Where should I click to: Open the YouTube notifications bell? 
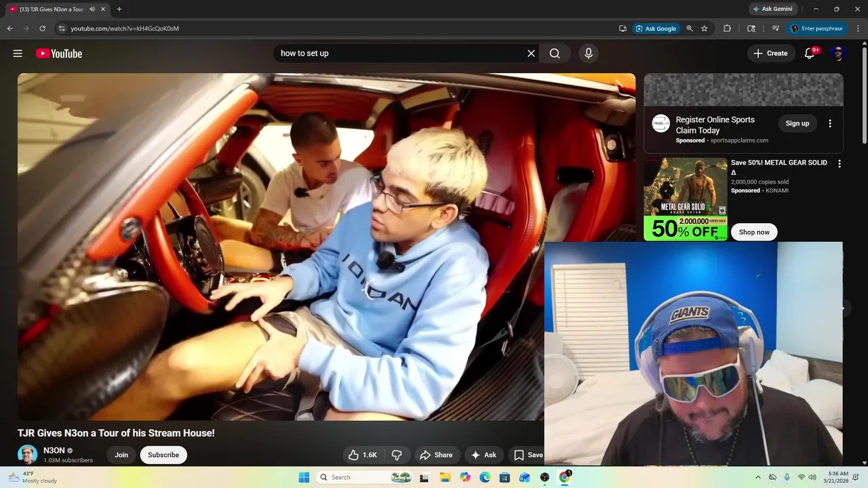click(x=809, y=54)
